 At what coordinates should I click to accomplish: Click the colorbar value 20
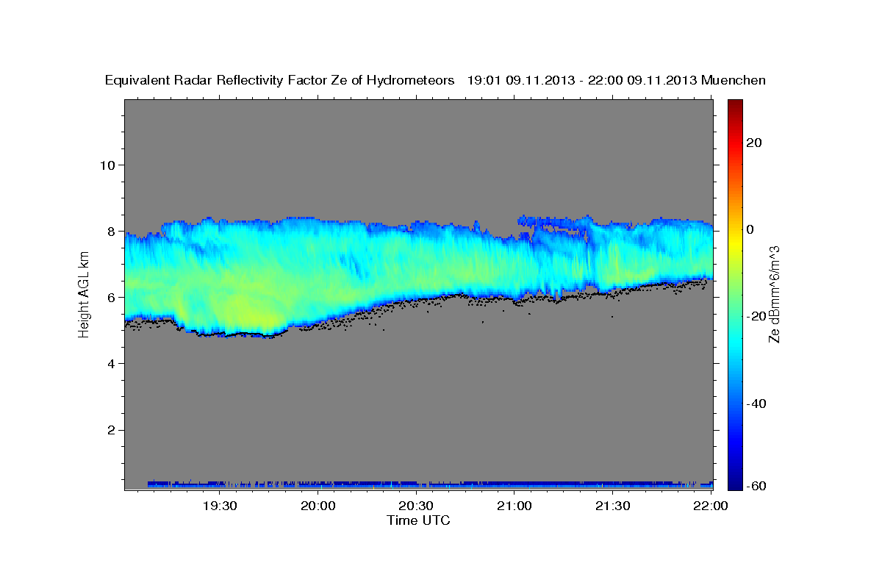755,143
